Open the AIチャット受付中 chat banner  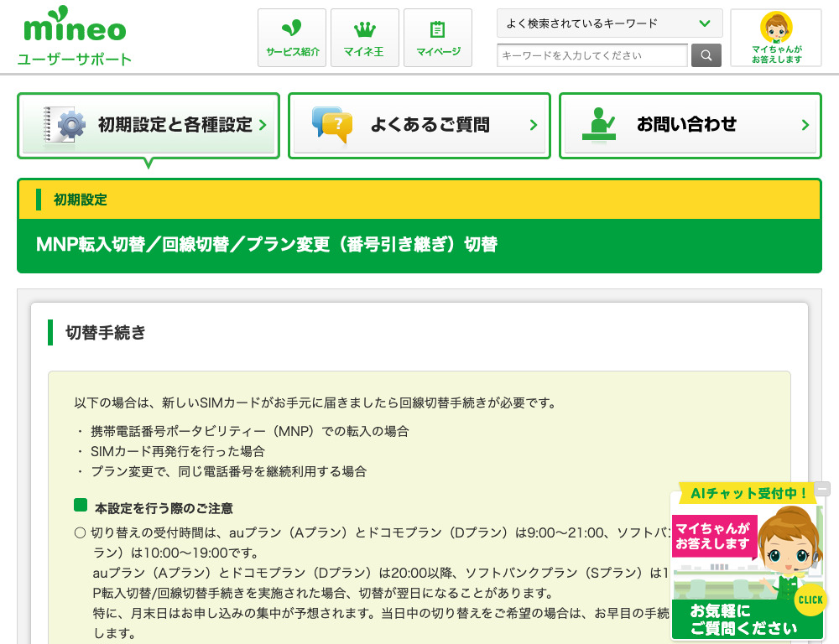(743, 493)
